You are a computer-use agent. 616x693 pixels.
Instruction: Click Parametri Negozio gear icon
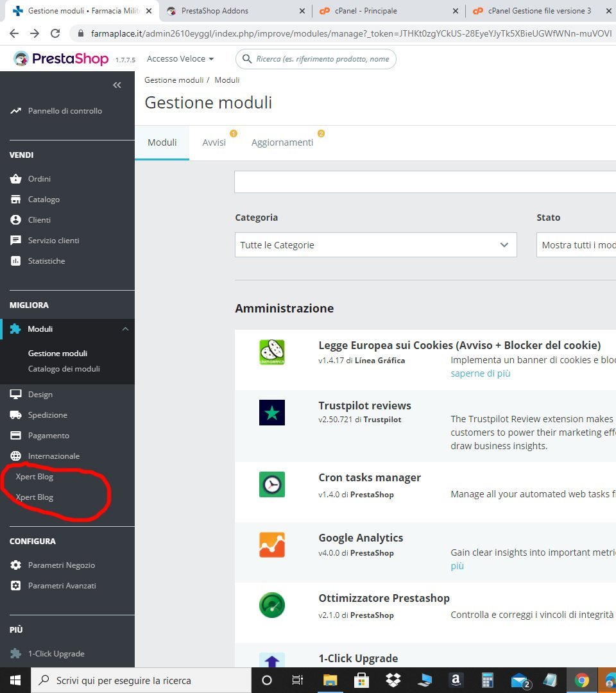tap(15, 565)
